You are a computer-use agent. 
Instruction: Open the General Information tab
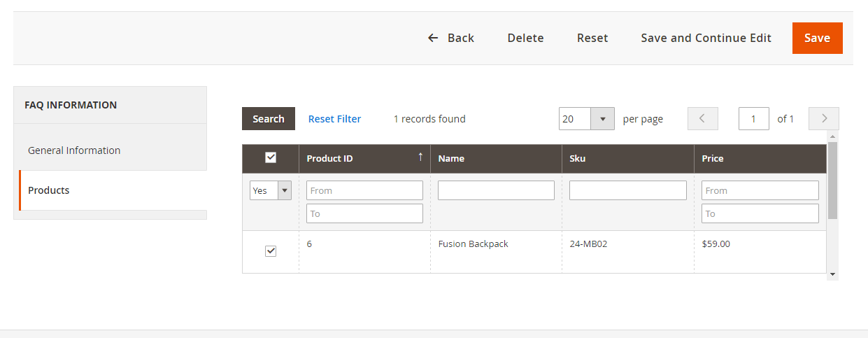pos(74,150)
